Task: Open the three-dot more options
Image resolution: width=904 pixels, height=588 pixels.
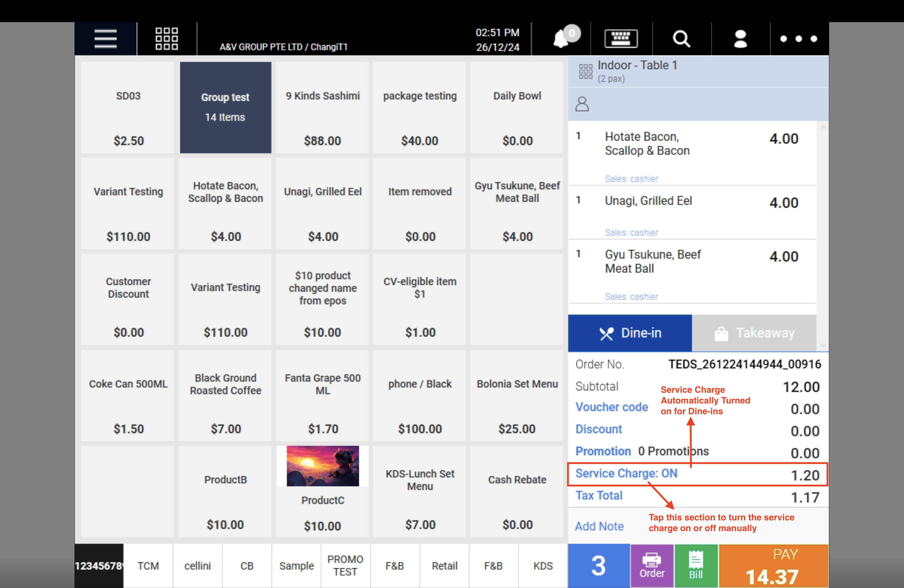Action: click(x=799, y=39)
